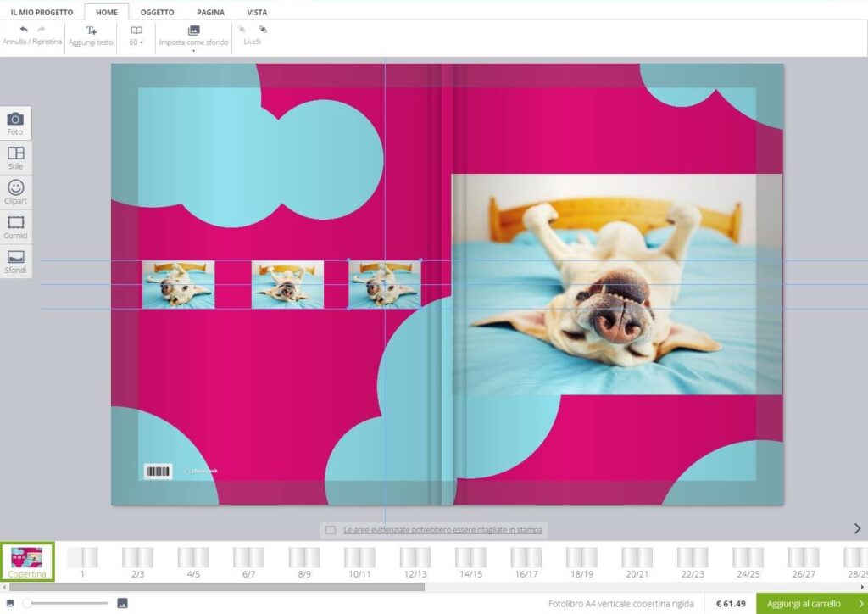Switch to the OGGETTO tab
Viewport: 868px width, 614px height.
(157, 13)
